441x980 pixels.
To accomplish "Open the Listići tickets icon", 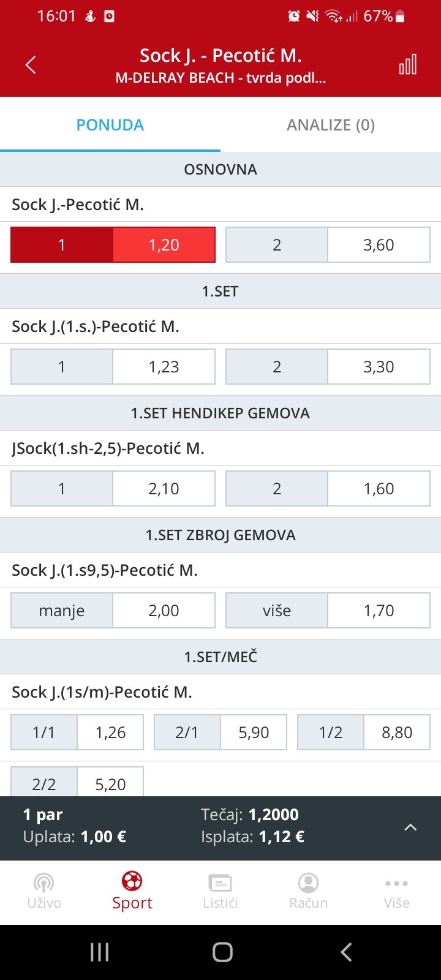I will tap(221, 883).
